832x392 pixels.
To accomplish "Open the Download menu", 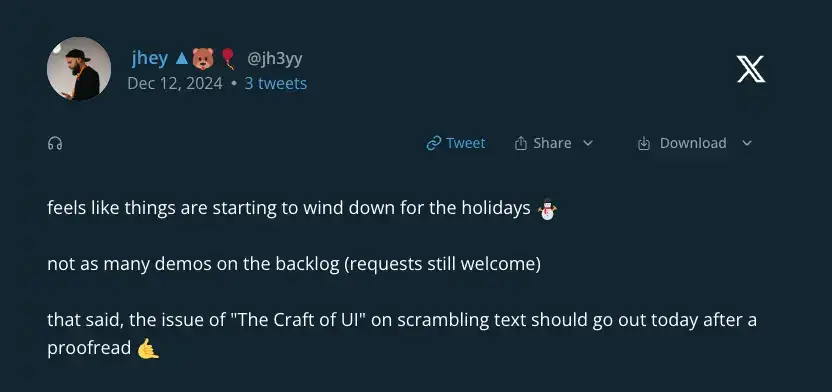I will pyautogui.click(x=695, y=143).
